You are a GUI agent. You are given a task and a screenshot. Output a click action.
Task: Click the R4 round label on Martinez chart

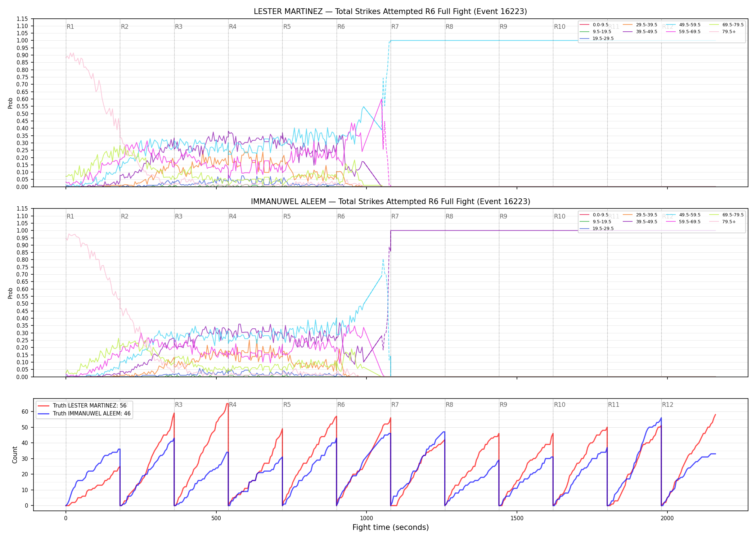233,27
